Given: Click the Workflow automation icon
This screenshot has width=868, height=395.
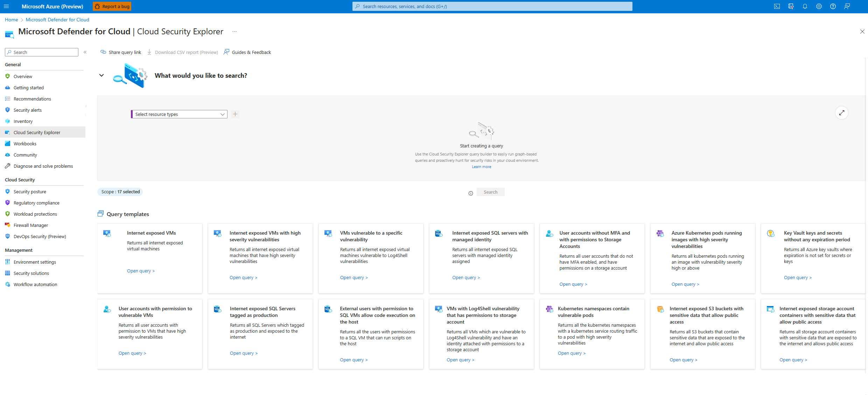Looking at the screenshot, I should (8, 284).
